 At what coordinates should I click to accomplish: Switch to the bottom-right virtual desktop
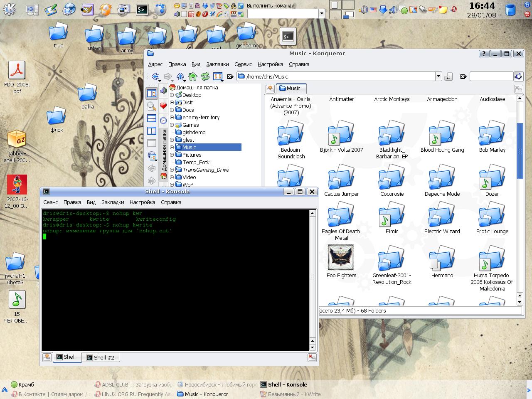click(x=348, y=15)
